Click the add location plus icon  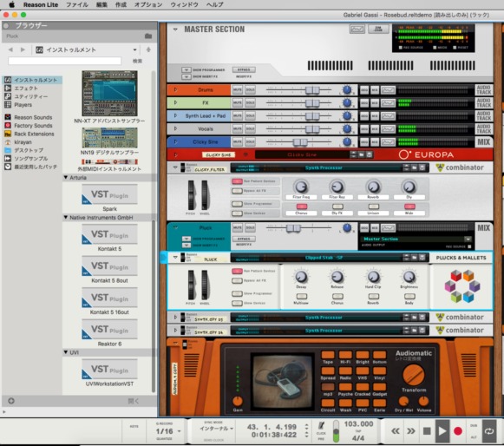11,401
